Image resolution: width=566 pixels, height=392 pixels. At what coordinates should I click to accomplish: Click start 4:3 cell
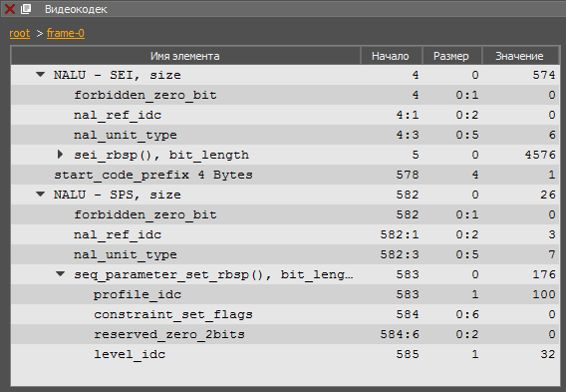(408, 135)
